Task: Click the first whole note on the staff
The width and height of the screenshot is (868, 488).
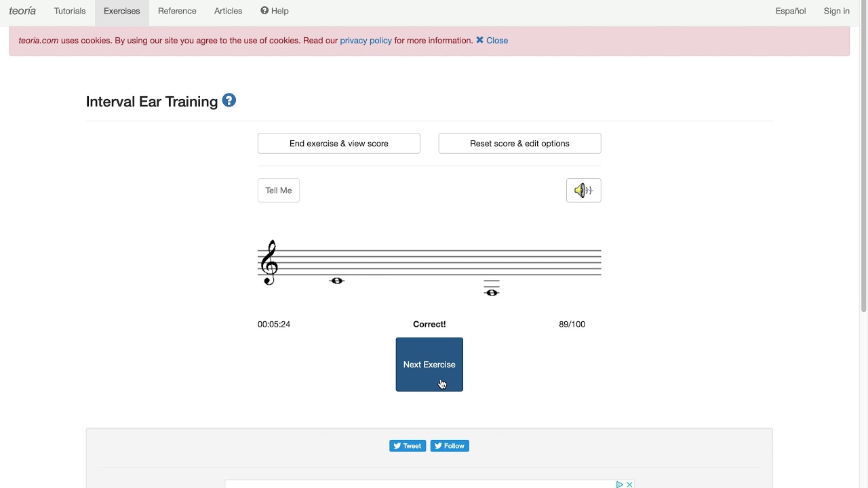Action: tap(337, 281)
